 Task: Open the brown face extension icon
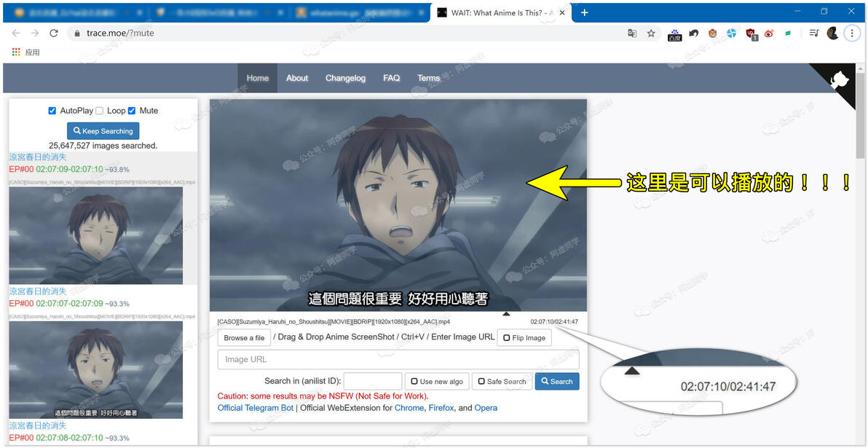(712, 34)
